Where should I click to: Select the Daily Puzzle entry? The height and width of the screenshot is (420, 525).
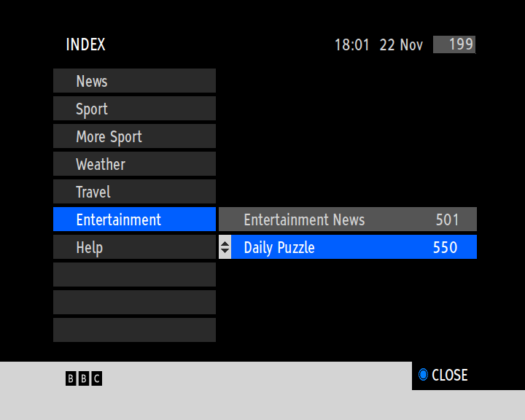tap(279, 247)
